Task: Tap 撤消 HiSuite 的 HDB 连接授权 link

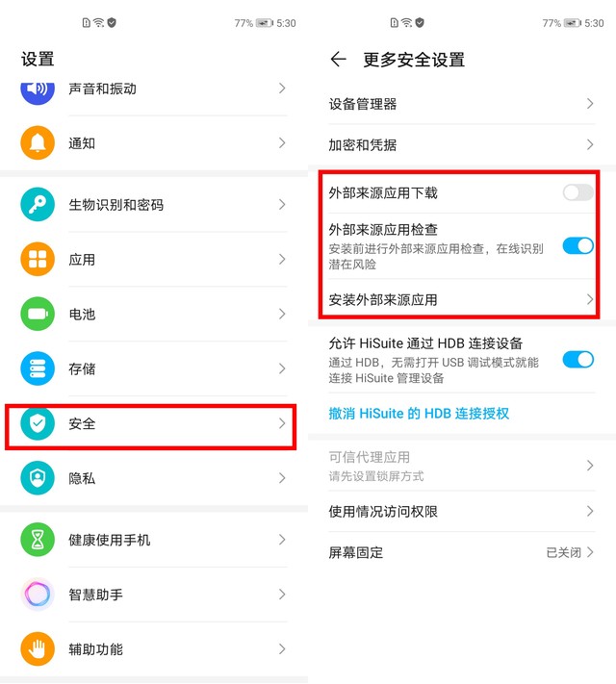Action: tap(419, 414)
